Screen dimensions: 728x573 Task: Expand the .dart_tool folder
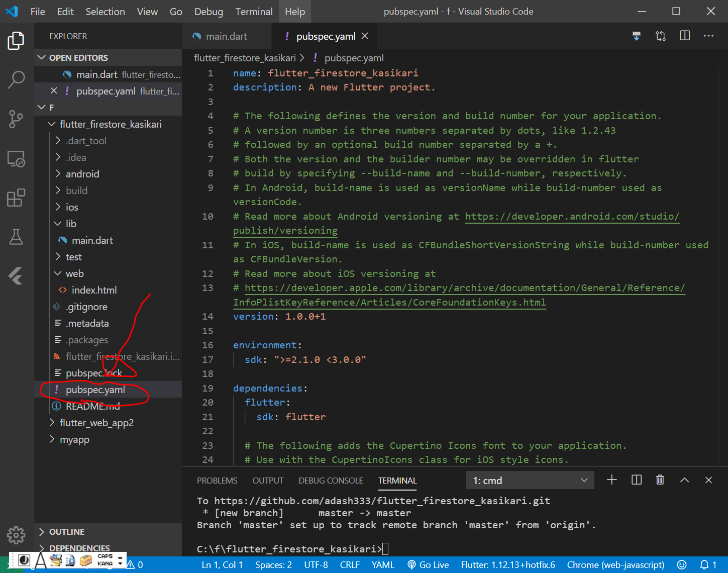(x=58, y=140)
